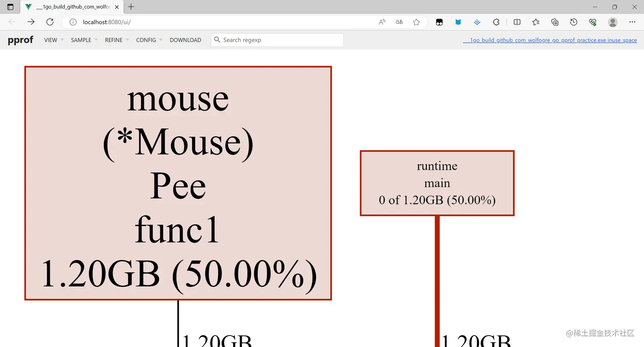Open browser history clock icon
The width and height of the screenshot is (644, 347).
tap(574, 22)
